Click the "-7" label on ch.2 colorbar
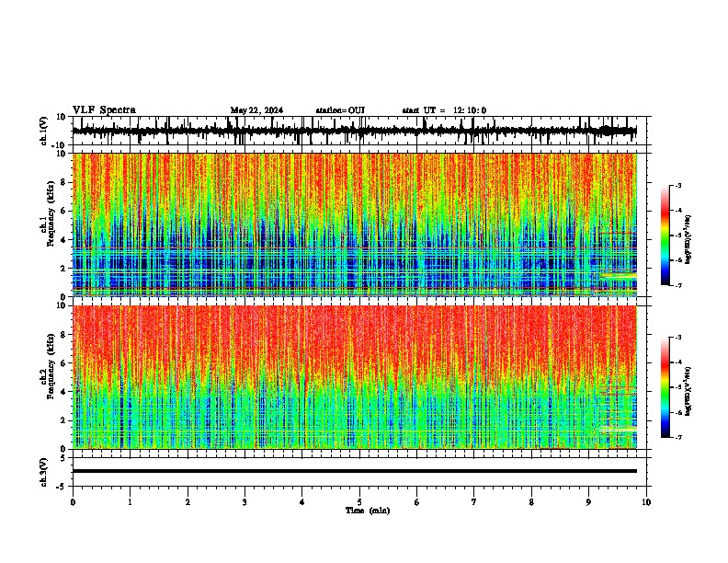728x563 pixels. point(678,437)
